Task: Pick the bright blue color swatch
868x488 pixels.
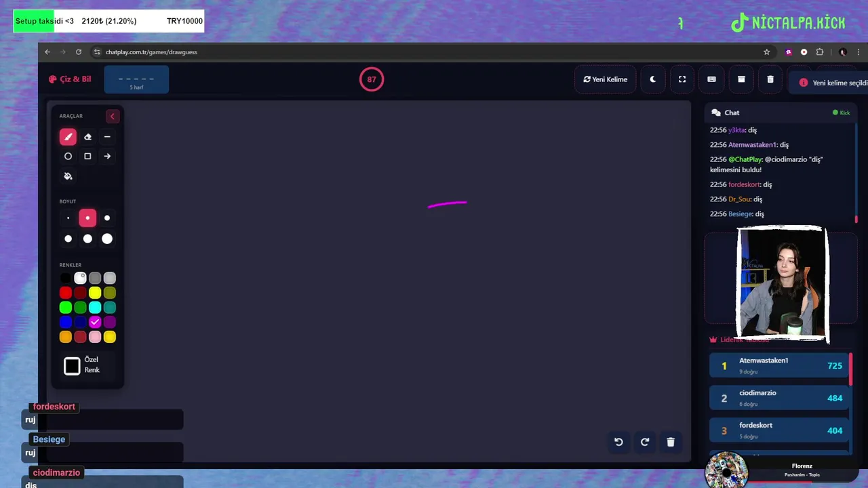Action: [x=66, y=322]
